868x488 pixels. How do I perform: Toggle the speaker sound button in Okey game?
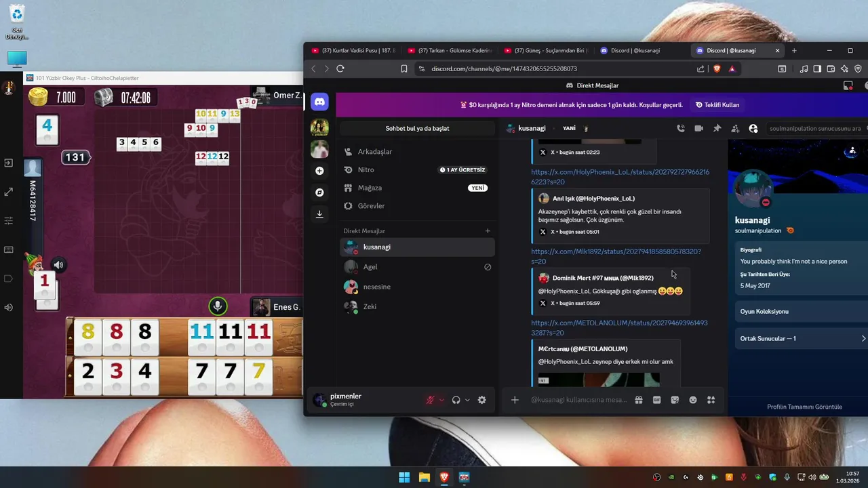point(58,265)
